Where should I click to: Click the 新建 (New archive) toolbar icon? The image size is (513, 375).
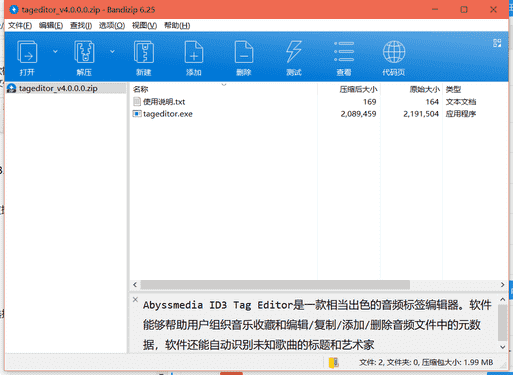(144, 52)
